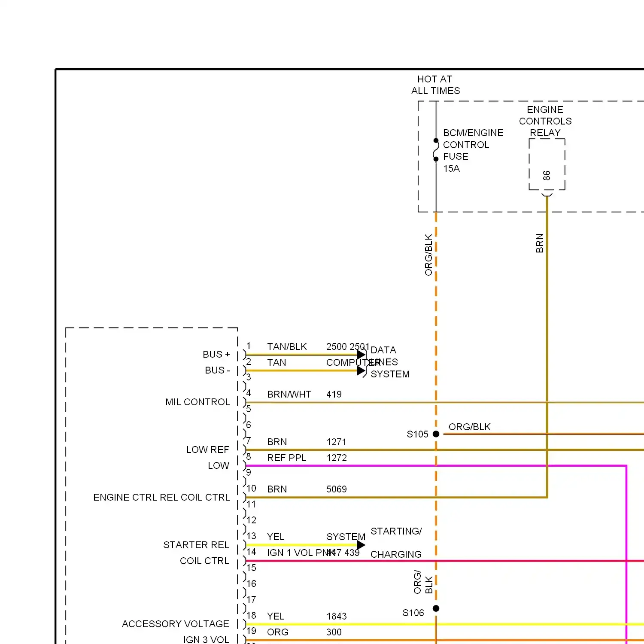This screenshot has width=644, height=644.
Task: Select the splice dot next to S106
Action: tap(436, 608)
